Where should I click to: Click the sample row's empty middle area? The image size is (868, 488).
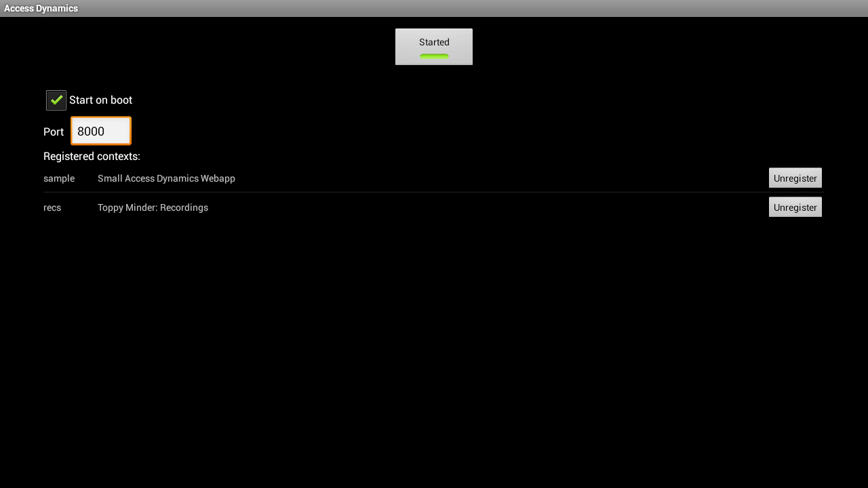coord(502,178)
